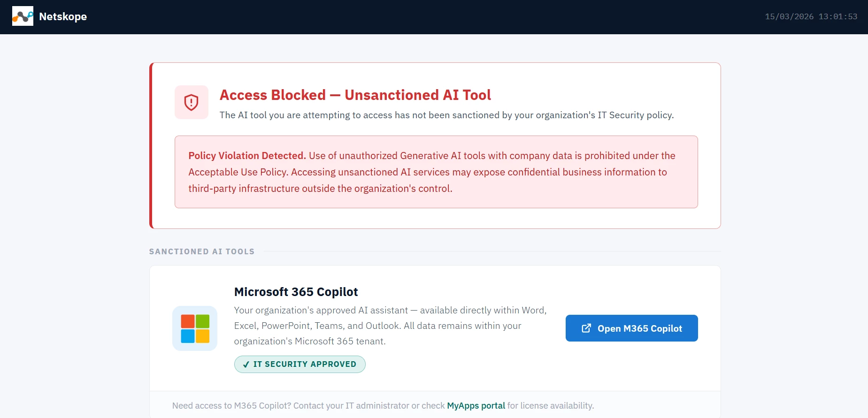Click the IT Security Approved badge
The width and height of the screenshot is (868, 418).
point(300,364)
